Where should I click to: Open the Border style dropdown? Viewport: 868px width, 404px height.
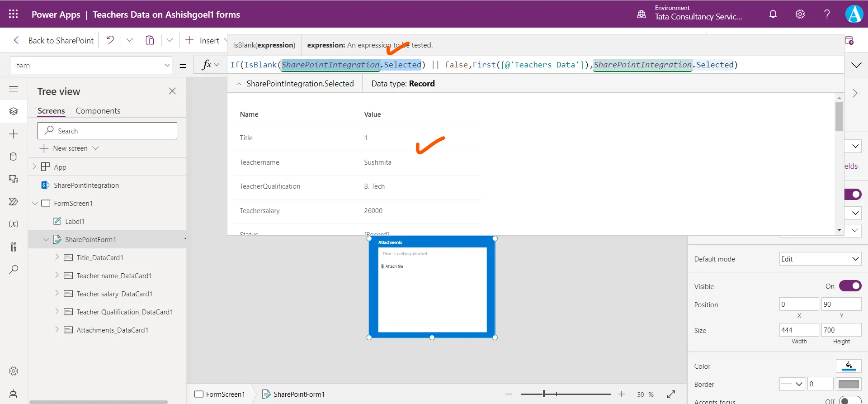coord(792,384)
